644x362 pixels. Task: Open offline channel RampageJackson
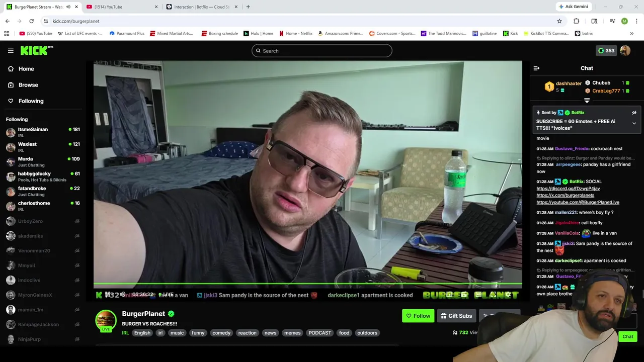click(x=43, y=324)
